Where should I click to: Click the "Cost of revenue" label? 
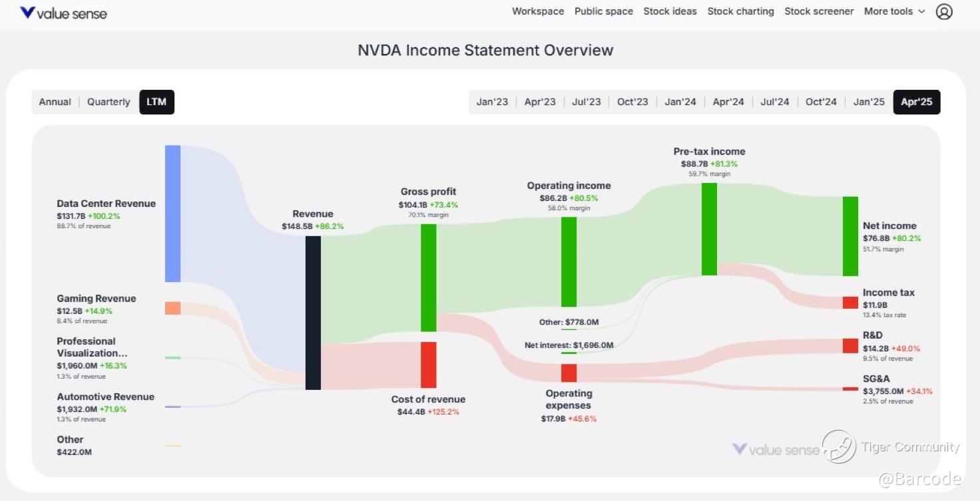[x=428, y=399]
